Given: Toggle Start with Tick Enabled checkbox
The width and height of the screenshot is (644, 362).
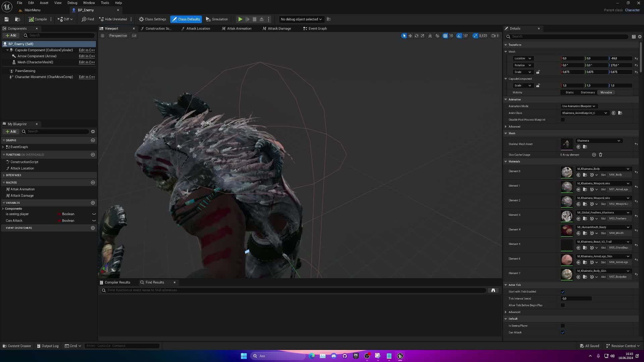Looking at the screenshot, I should [x=562, y=292].
